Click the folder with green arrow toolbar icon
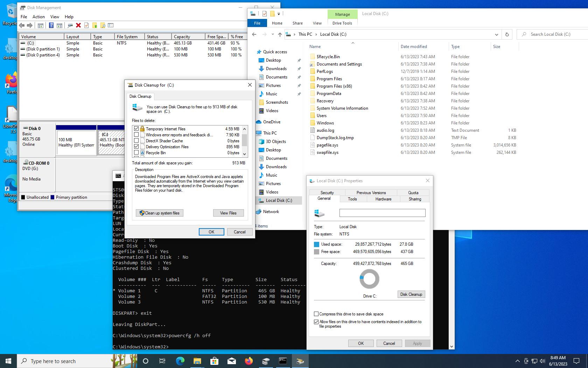Image resolution: width=588 pixels, height=368 pixels. coord(94,25)
